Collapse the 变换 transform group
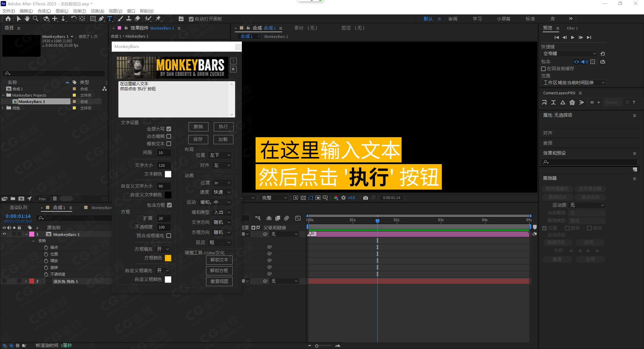The height and width of the screenshot is (349, 644). click(x=33, y=241)
